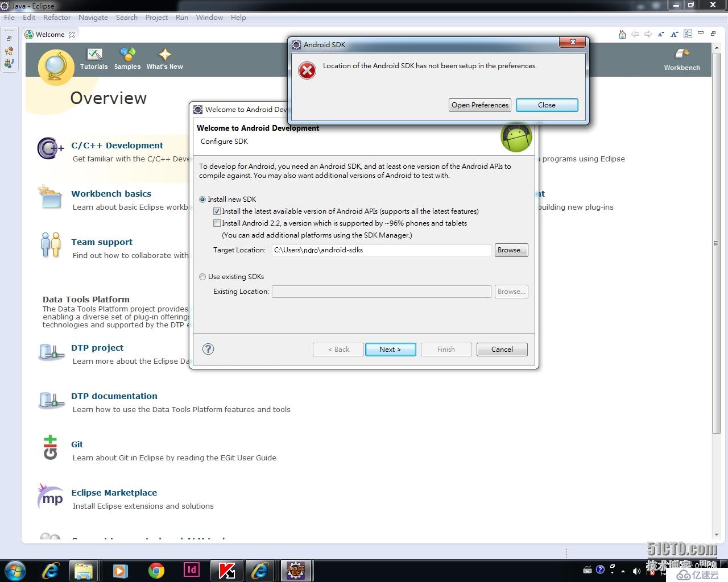Open the Git overview link

pos(77,444)
